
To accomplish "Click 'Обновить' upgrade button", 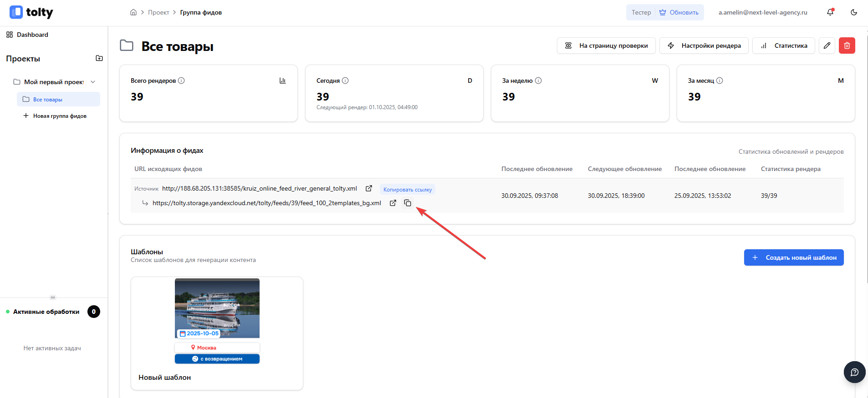I will [679, 12].
